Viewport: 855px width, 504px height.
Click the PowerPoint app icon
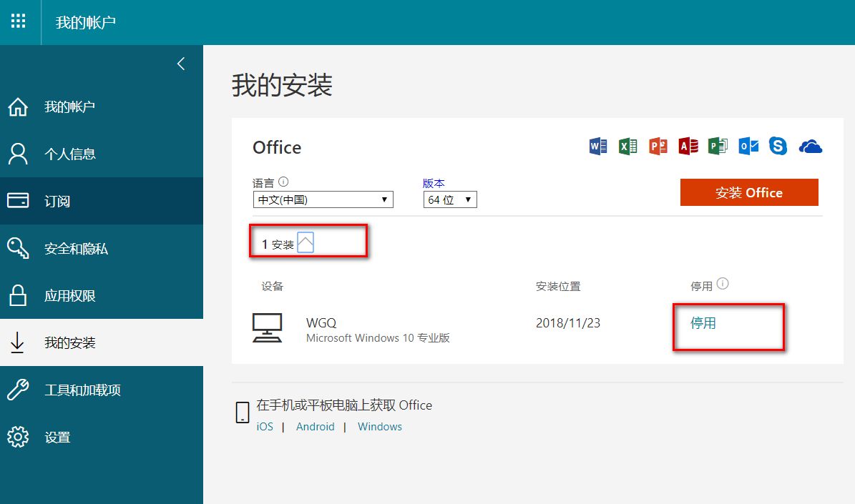(658, 146)
